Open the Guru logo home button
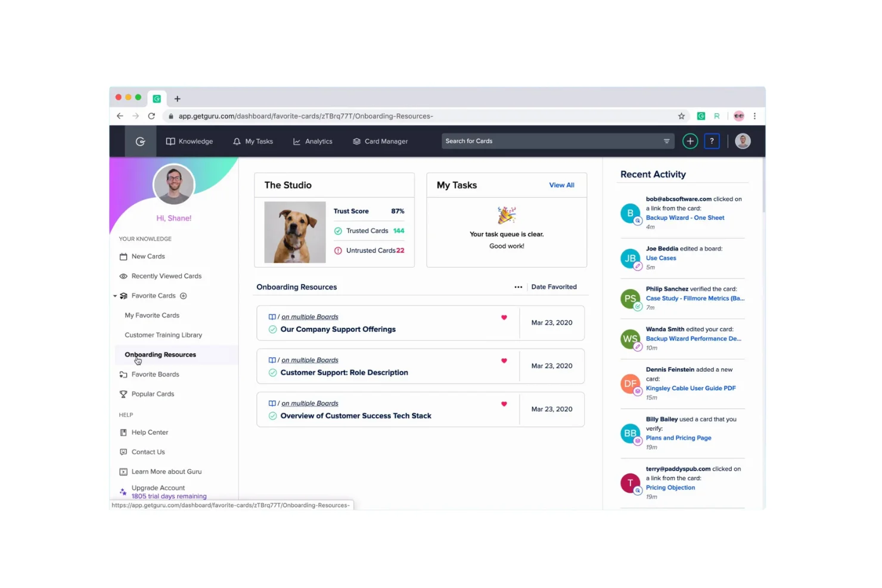The width and height of the screenshot is (882, 588). [141, 141]
